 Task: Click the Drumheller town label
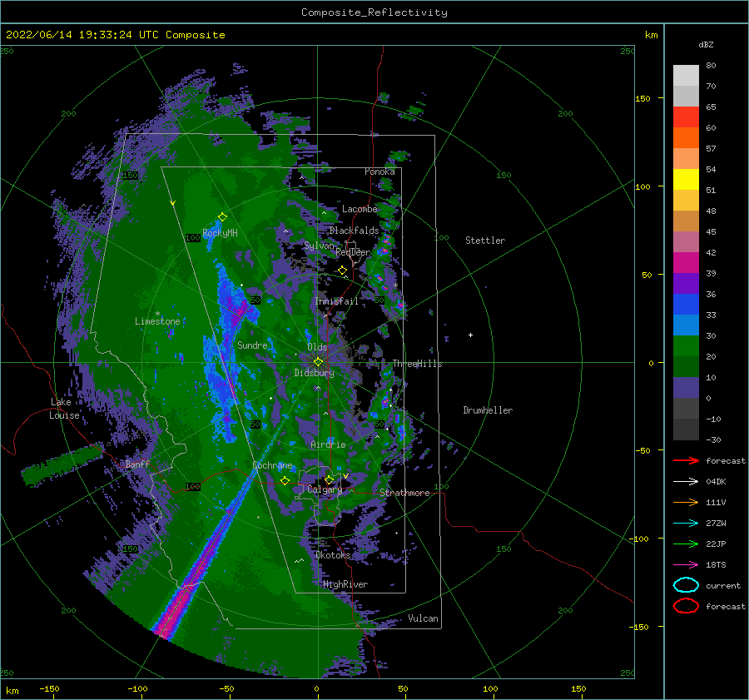point(488,410)
